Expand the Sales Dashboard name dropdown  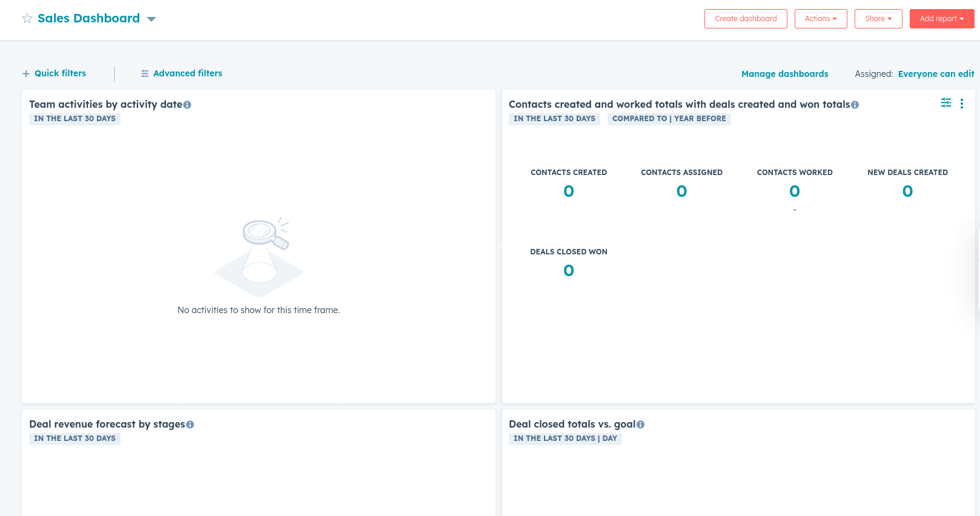pos(151,19)
